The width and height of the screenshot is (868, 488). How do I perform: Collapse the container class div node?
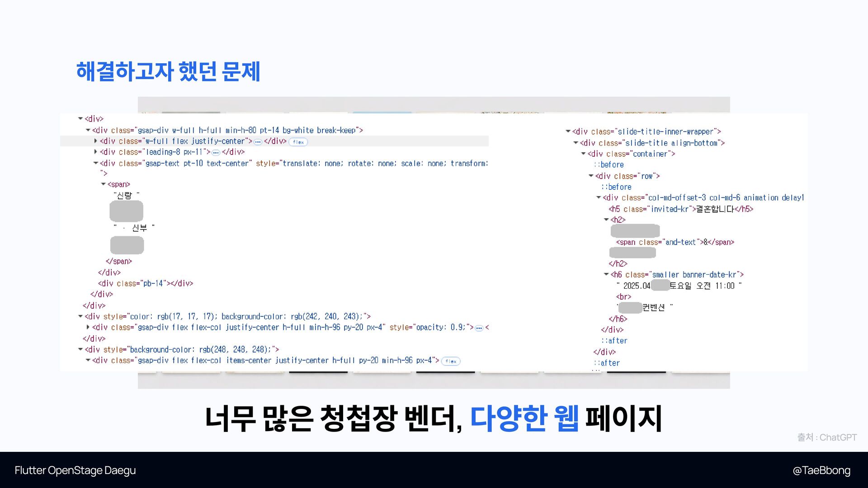click(583, 154)
